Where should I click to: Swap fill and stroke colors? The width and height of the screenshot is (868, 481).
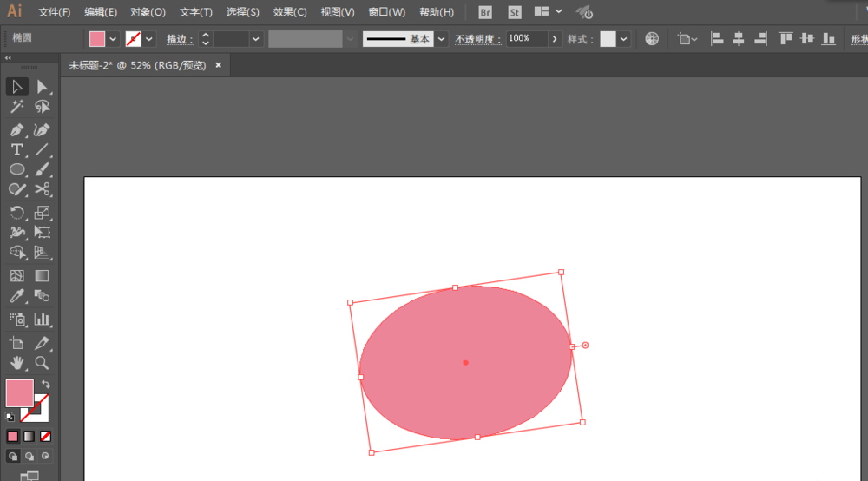[46, 384]
